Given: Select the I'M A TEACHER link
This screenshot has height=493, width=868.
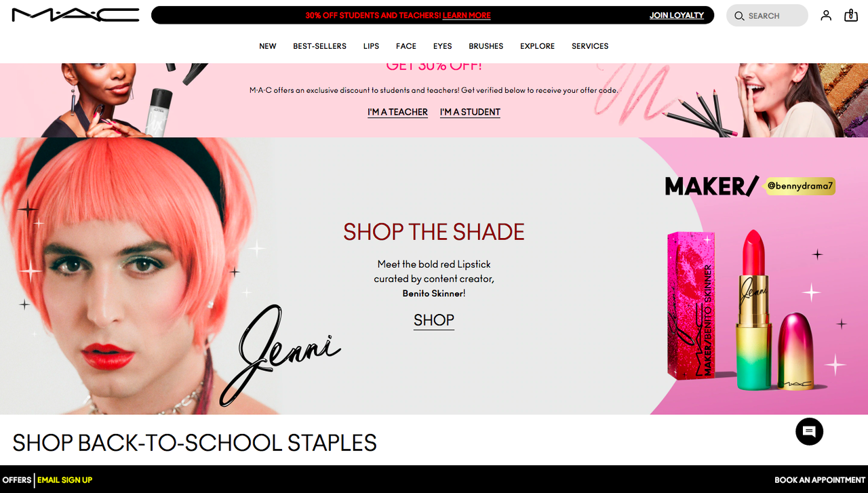Looking at the screenshot, I should (397, 112).
